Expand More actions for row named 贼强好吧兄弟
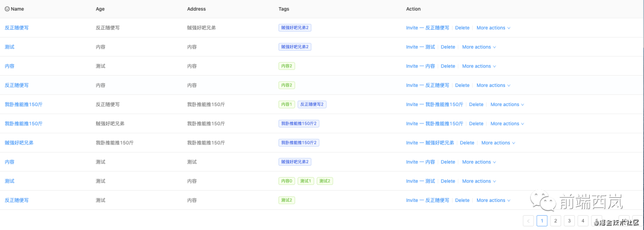This screenshot has width=644, height=230. coord(498,143)
